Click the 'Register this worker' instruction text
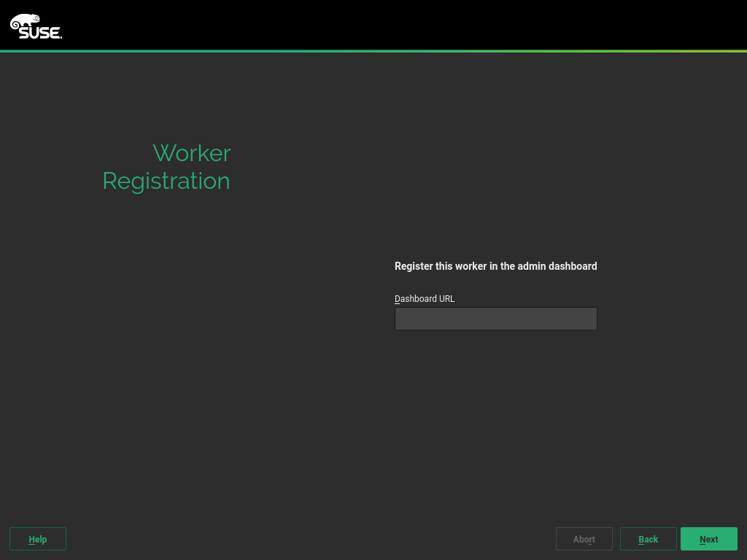Screen dimensions: 747x560 coord(495,266)
